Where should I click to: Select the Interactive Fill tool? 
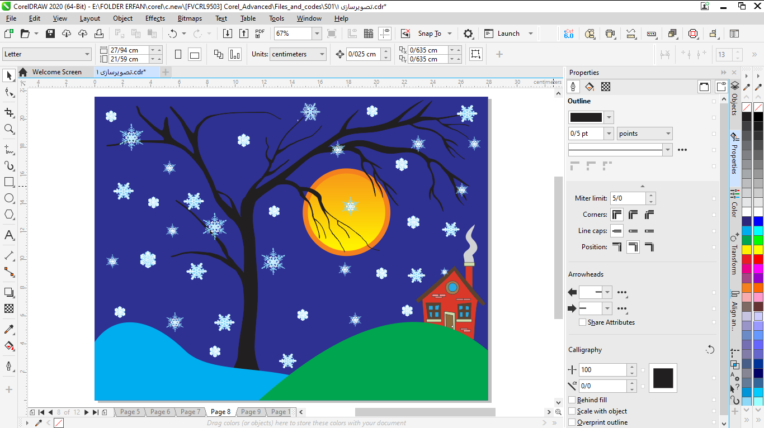(x=9, y=346)
